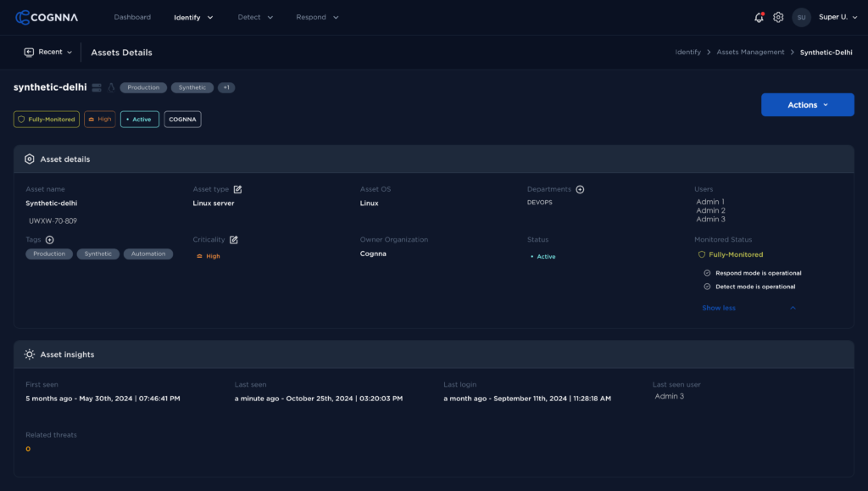Screen dimensions: 868x491
Task: Click server icon beside synthetic-delhi title
Action: pos(97,87)
